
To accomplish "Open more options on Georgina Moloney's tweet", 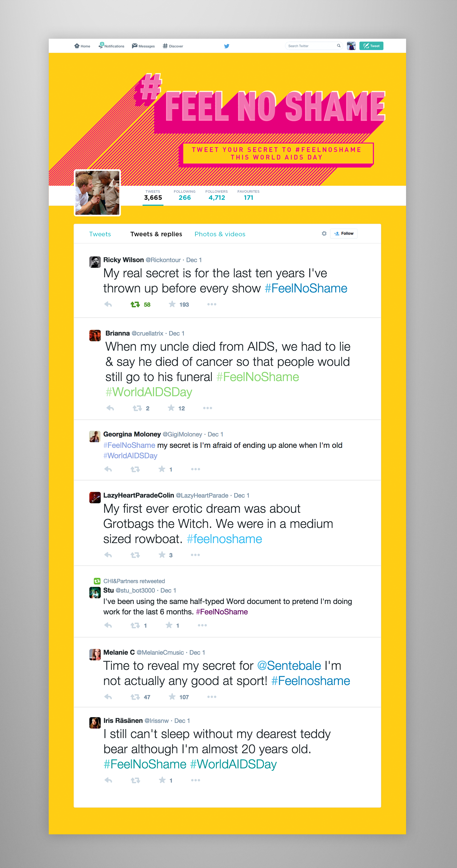I will click(x=195, y=469).
